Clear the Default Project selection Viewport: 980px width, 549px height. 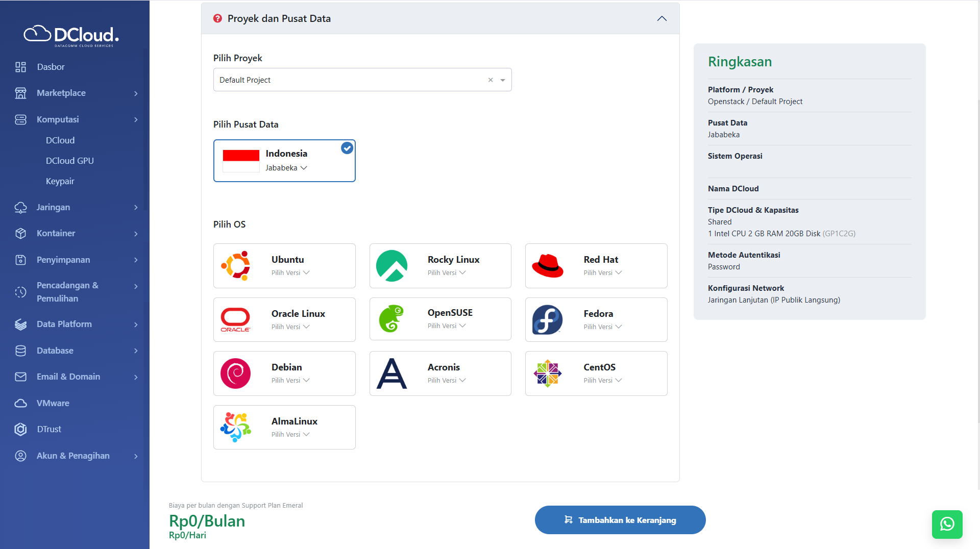(x=491, y=80)
